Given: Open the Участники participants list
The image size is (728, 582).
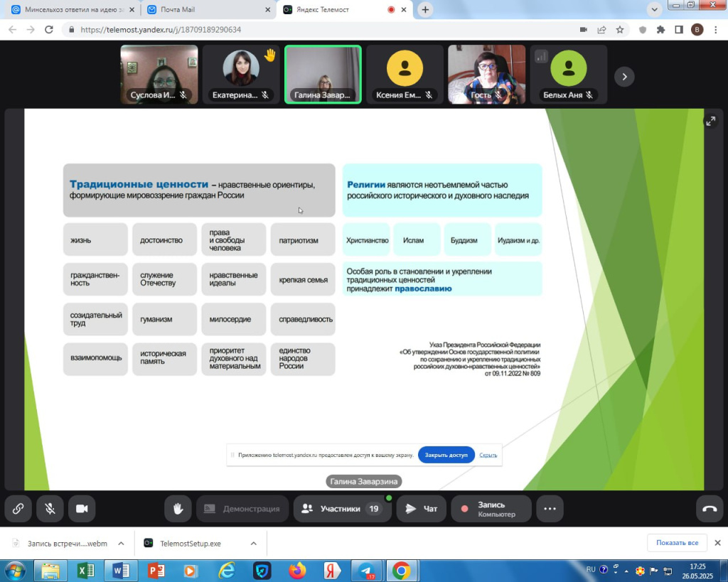Looking at the screenshot, I should [342, 509].
